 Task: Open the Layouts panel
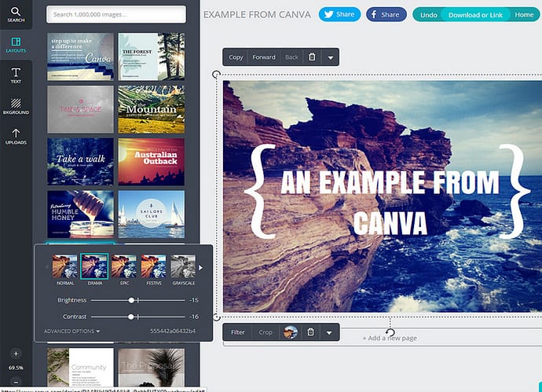16,46
